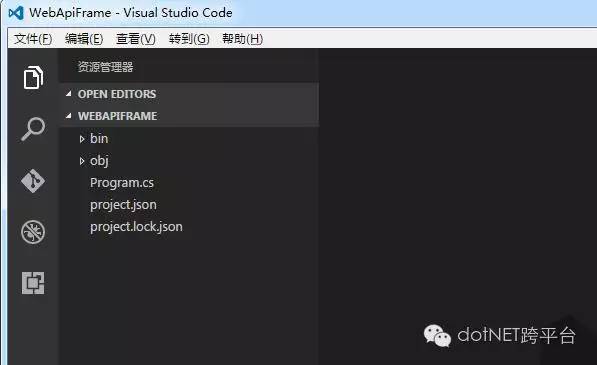Open the 查看(V) menu
The image size is (597, 365).
(136, 39)
